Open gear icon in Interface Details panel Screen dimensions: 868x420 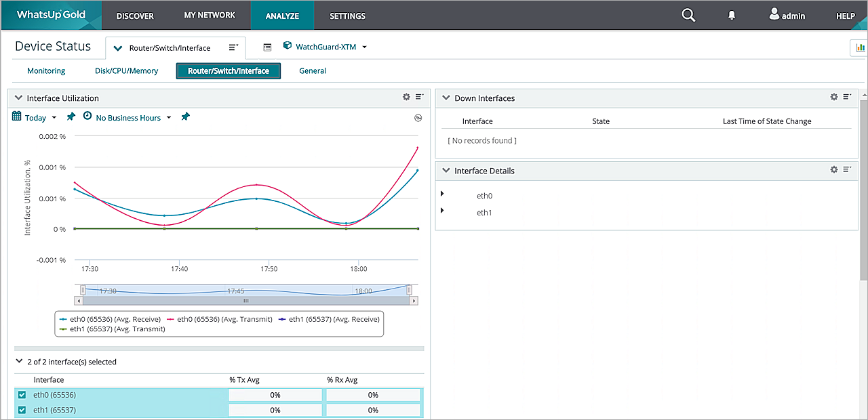click(834, 170)
